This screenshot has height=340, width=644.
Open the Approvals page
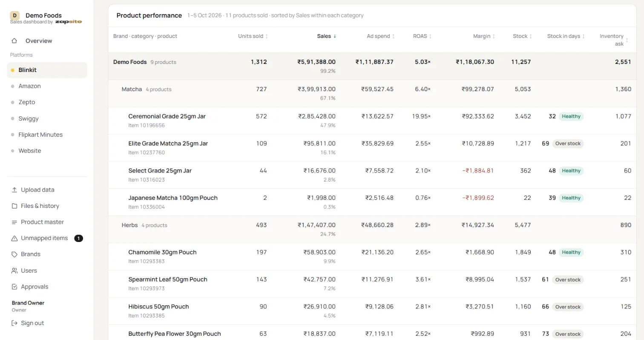(x=47, y=287)
